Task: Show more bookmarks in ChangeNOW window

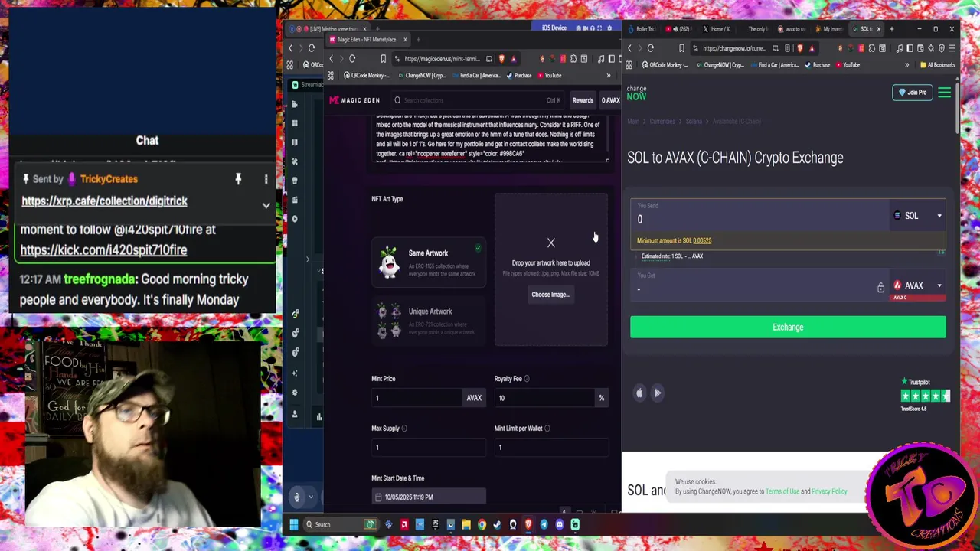Action: [906, 65]
